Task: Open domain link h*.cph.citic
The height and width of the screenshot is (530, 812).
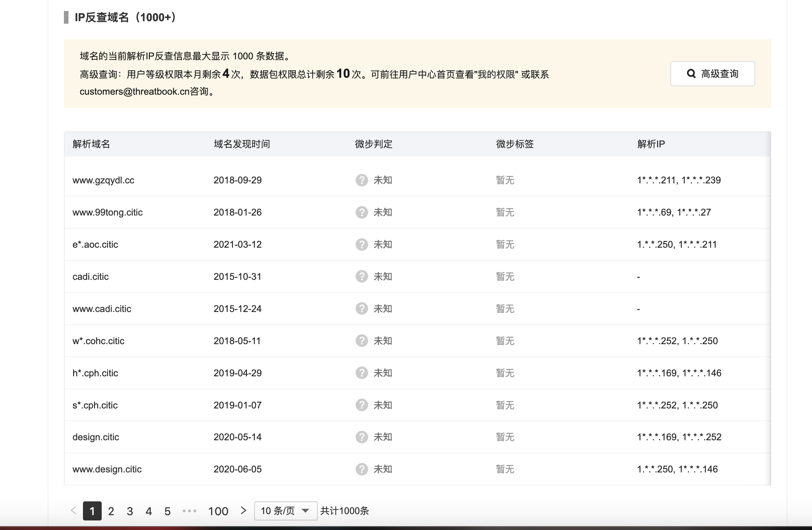Action: [x=95, y=373]
